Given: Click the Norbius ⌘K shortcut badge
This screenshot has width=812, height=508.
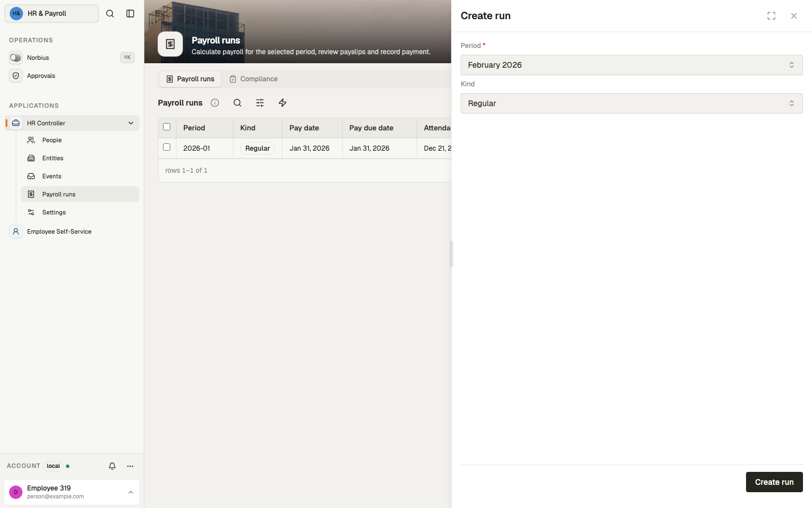Looking at the screenshot, I should coord(127,58).
